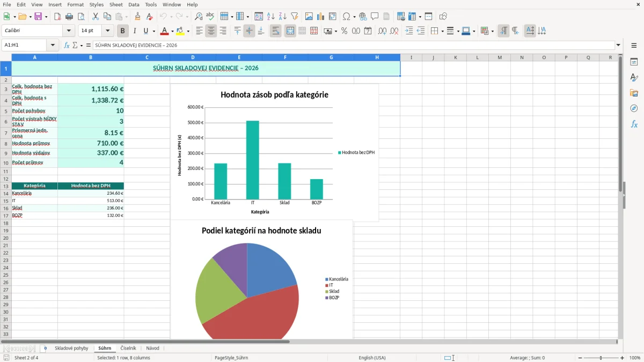Open the Function Wizard
The image size is (644, 362).
[x=67, y=45]
